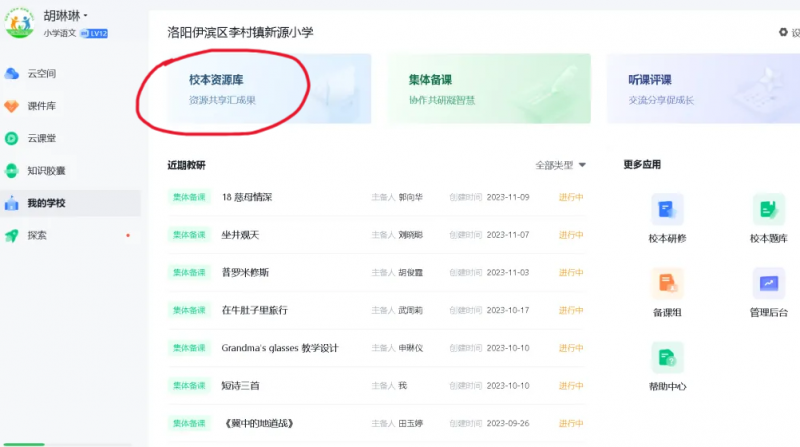Image resolution: width=800 pixels, height=447 pixels.
Task: Click the 管理后台 admin icon
Action: click(768, 284)
